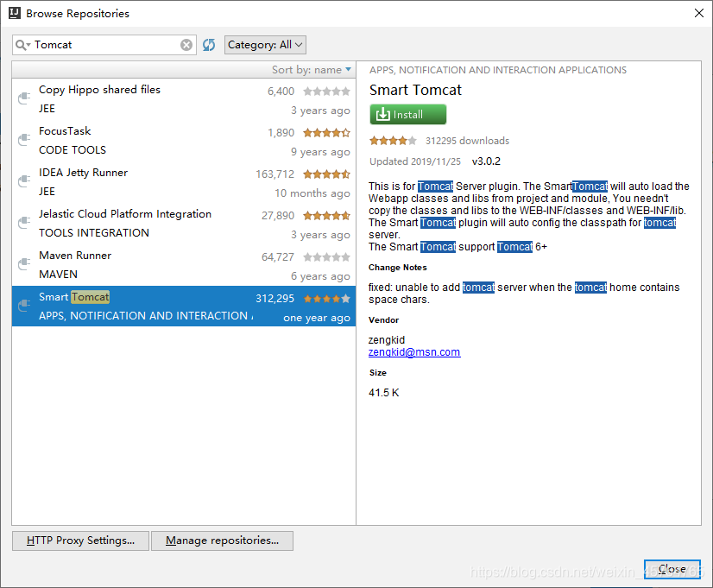Click the plugin icon beside IDEA Jetty Runner

coord(24,181)
